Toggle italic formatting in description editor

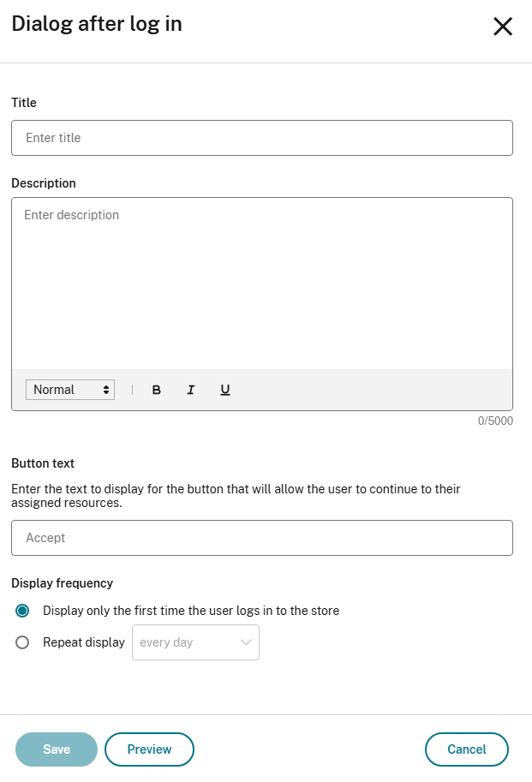click(x=191, y=390)
